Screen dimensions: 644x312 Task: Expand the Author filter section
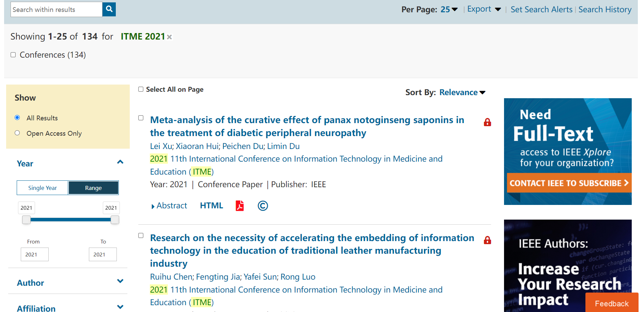point(120,281)
